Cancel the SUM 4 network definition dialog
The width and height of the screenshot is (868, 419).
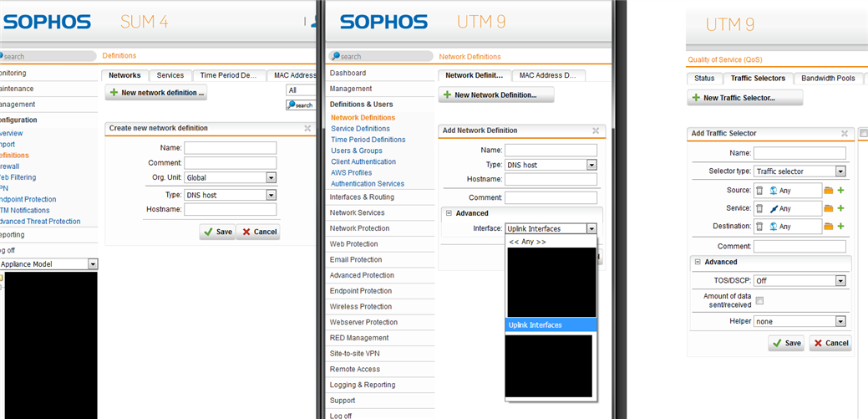click(x=258, y=232)
